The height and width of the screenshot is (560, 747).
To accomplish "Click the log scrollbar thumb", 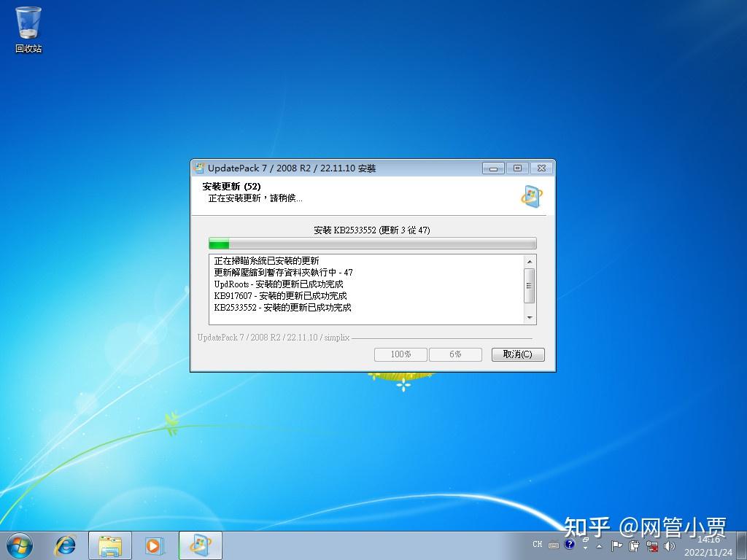I will pyautogui.click(x=530, y=286).
